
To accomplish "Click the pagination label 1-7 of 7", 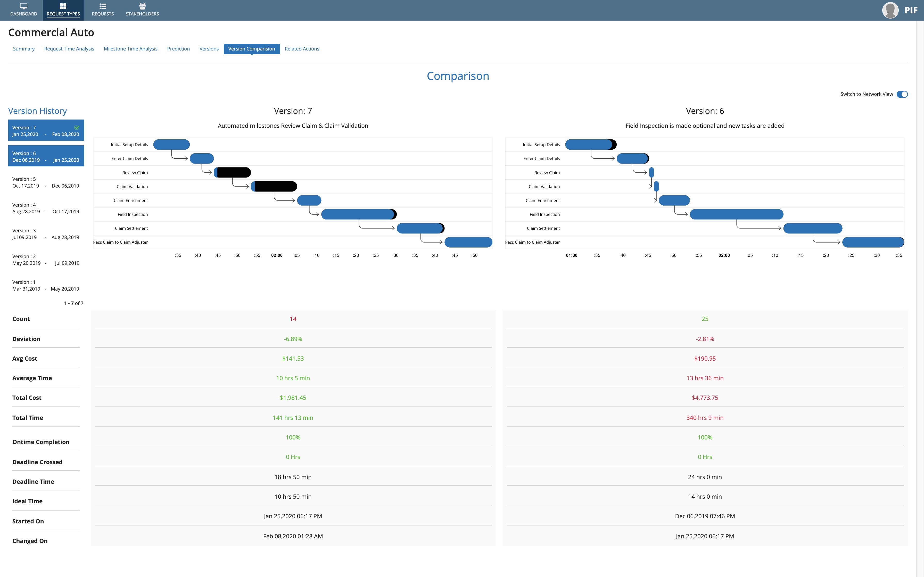I will tap(73, 303).
